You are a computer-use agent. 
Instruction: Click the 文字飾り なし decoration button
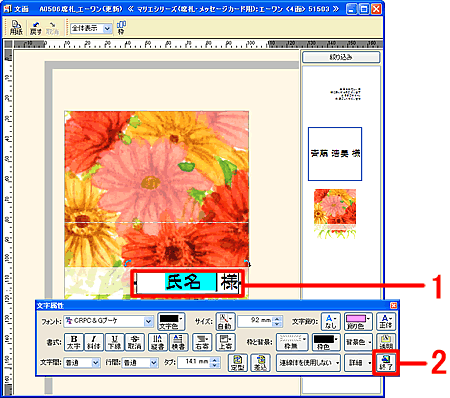(x=330, y=321)
